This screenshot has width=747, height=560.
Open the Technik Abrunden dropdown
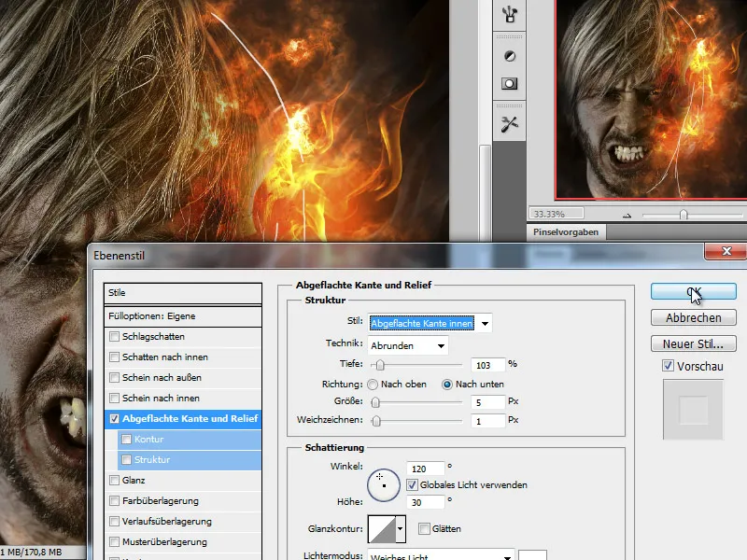[x=408, y=345]
